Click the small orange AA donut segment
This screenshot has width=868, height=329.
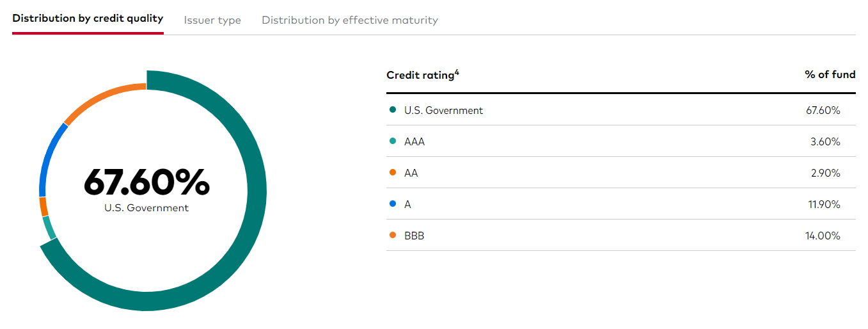click(x=43, y=207)
